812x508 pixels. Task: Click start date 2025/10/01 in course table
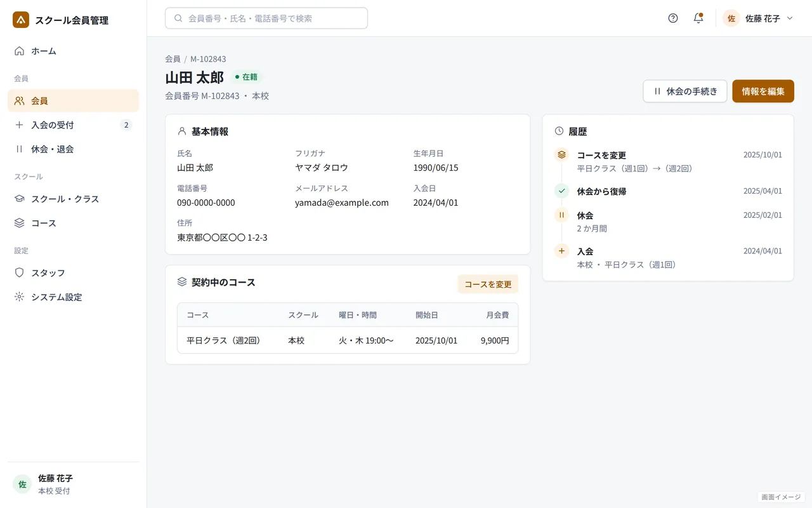pyautogui.click(x=436, y=340)
